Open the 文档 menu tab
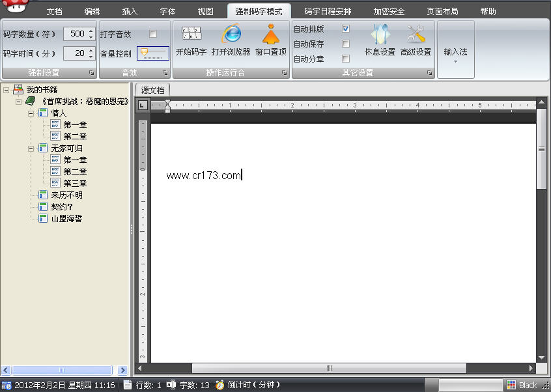551x392 pixels. tap(55, 11)
